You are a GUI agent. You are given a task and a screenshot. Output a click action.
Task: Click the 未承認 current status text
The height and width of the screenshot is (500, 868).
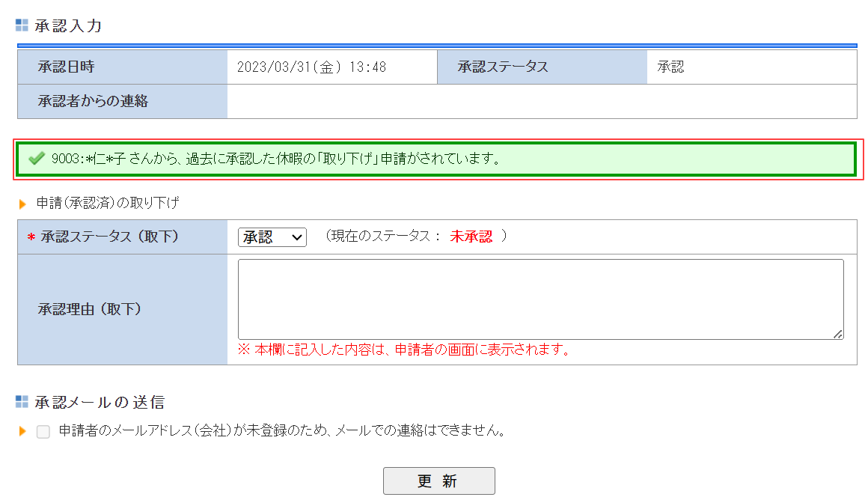[x=471, y=237]
